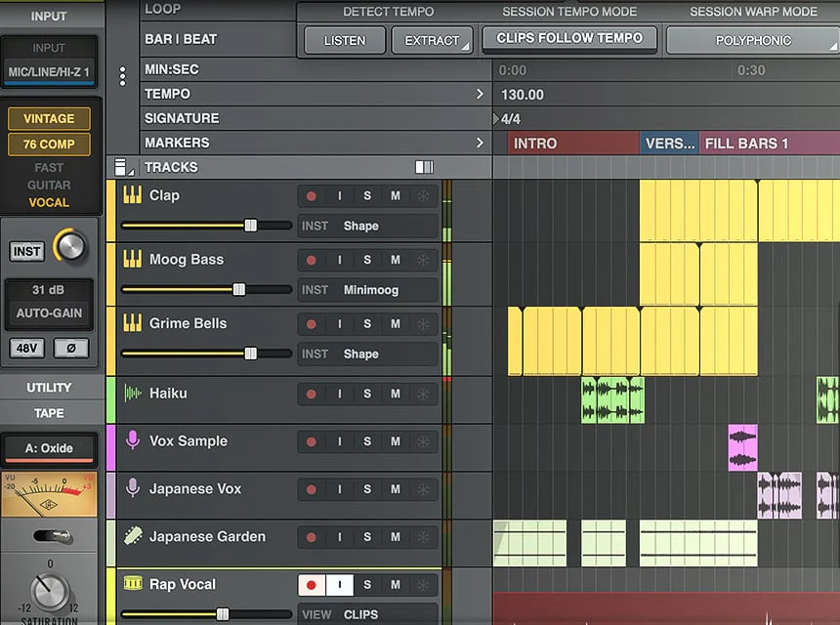Solo the Japanese Vox track
This screenshot has width=840, height=625.
(367, 489)
